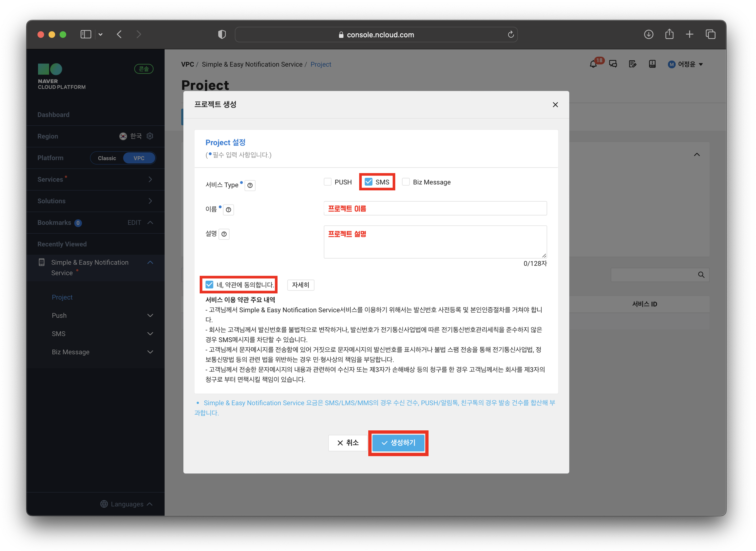
Task: Reload the page in the address bar
Action: 510,35
